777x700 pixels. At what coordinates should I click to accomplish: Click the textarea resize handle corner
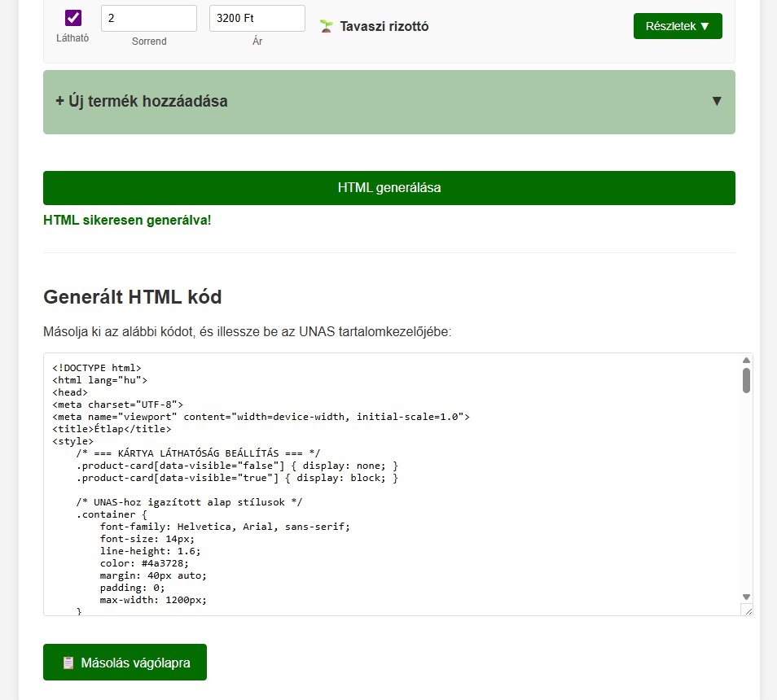point(747,610)
